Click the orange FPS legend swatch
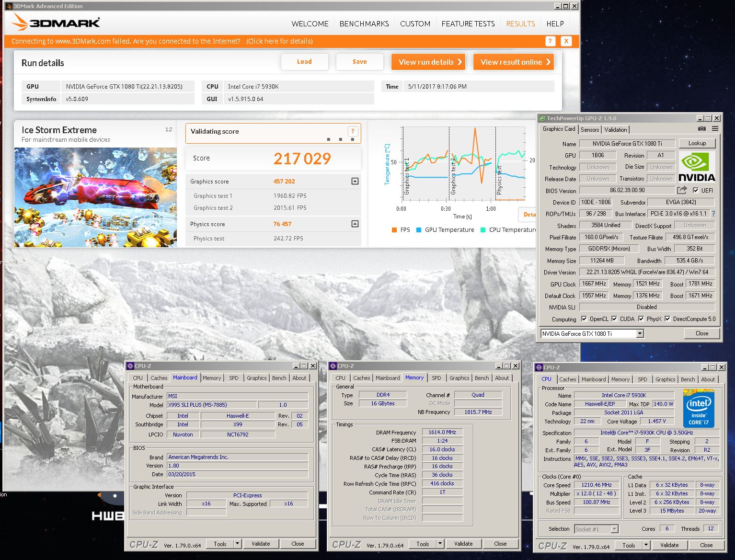This screenshot has width=735, height=560. 394,230
